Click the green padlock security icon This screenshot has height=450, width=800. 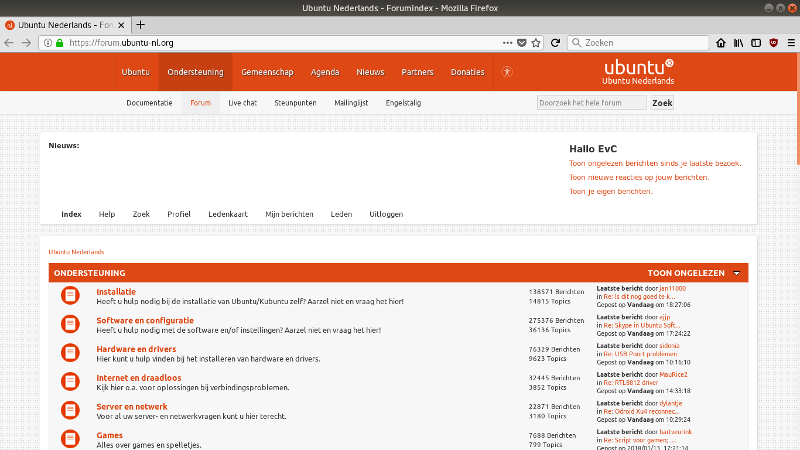tap(60, 43)
